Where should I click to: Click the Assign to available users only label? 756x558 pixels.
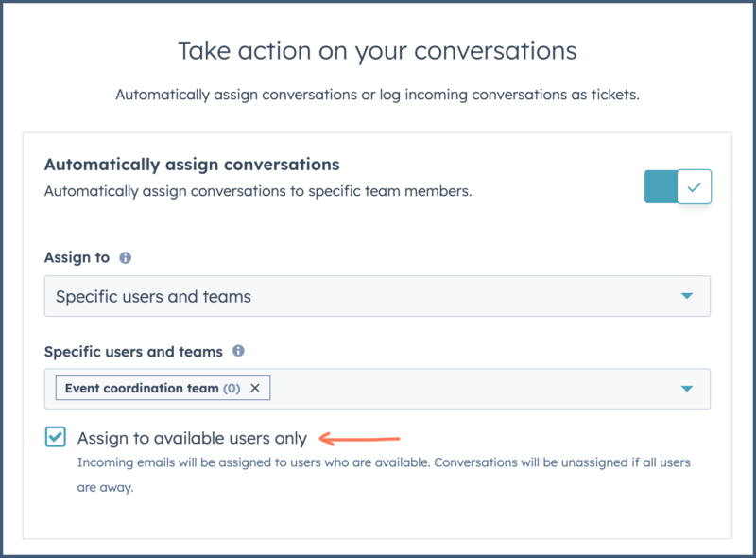click(x=192, y=438)
